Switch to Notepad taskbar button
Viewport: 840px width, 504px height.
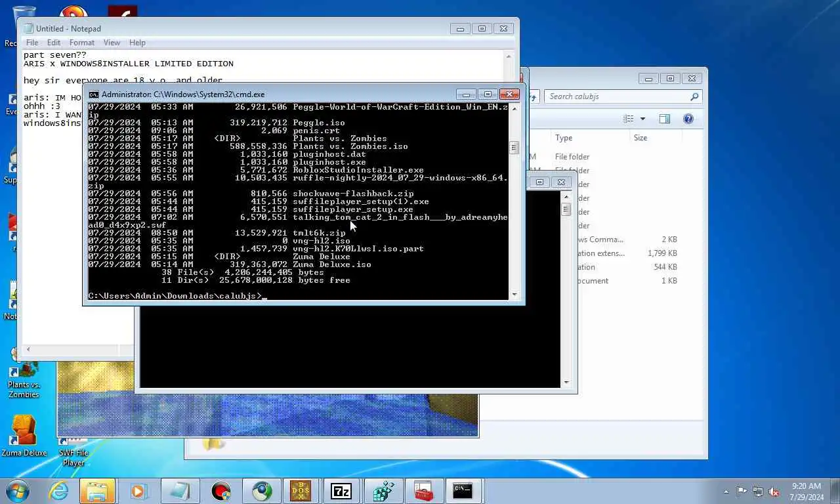[x=179, y=491]
